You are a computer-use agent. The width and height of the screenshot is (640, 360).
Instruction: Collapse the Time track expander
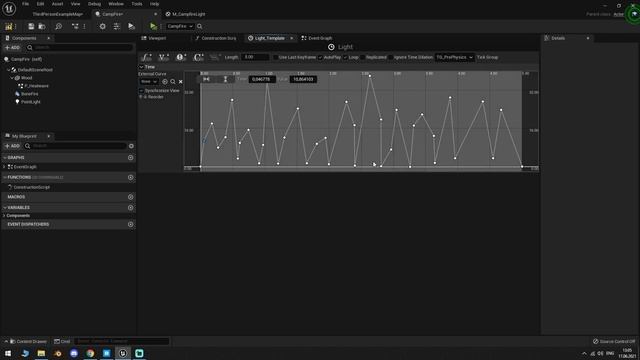(141, 67)
